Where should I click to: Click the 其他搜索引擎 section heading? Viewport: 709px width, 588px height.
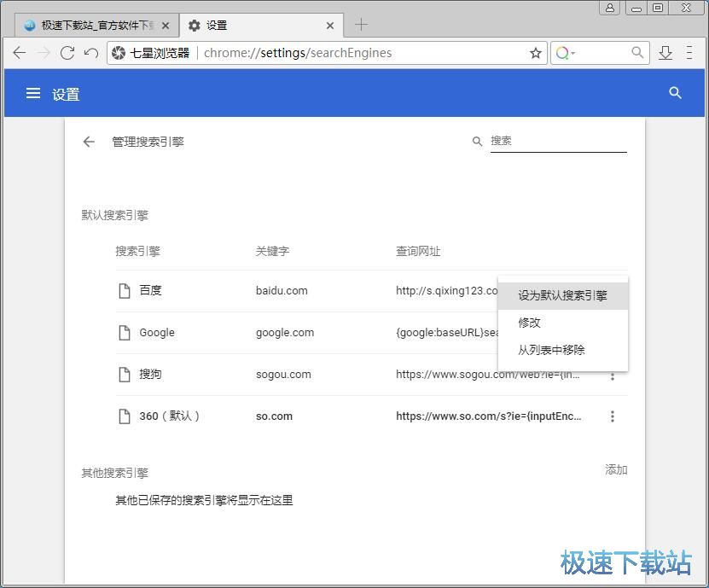pos(115,473)
